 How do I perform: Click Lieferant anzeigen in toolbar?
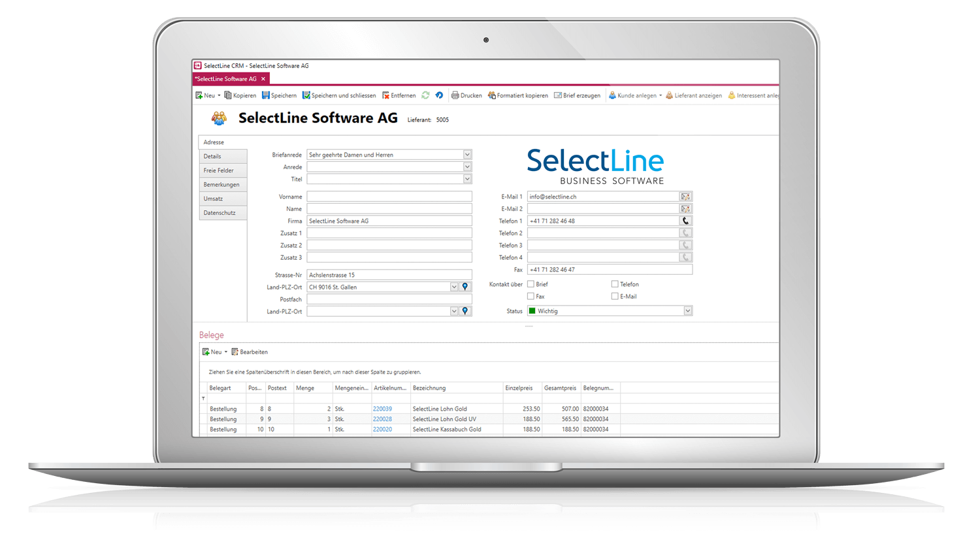coord(693,95)
